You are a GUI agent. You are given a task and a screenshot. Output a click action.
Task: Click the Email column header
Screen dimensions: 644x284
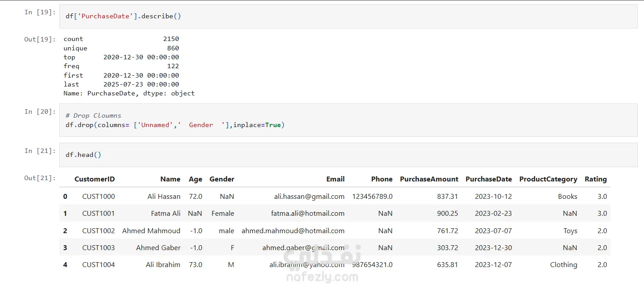[x=336, y=179]
